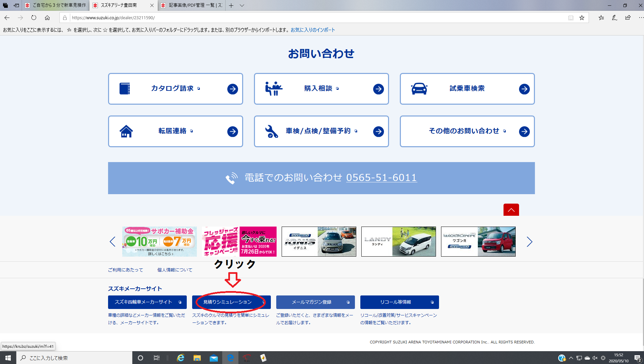The width and height of the screenshot is (644, 364).
Task: Open the LANDY banner
Action: (x=398, y=241)
